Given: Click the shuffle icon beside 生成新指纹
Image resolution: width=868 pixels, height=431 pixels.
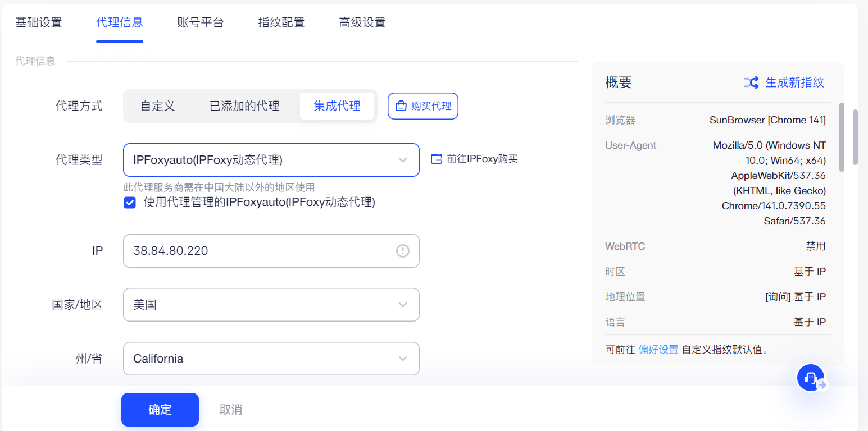Looking at the screenshot, I should [751, 82].
